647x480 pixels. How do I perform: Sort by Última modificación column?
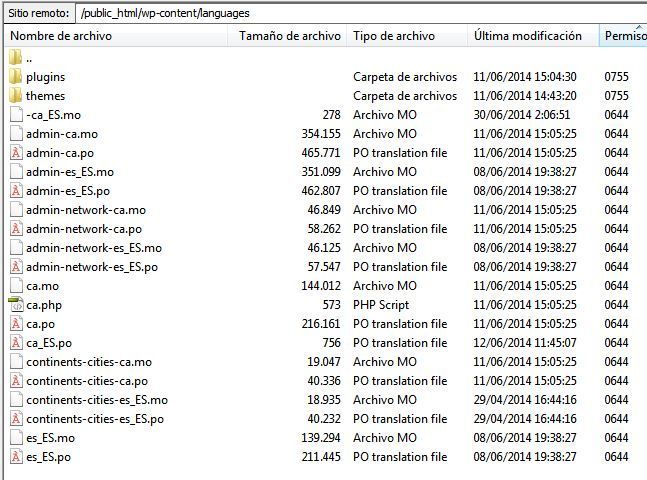pyautogui.click(x=533, y=36)
